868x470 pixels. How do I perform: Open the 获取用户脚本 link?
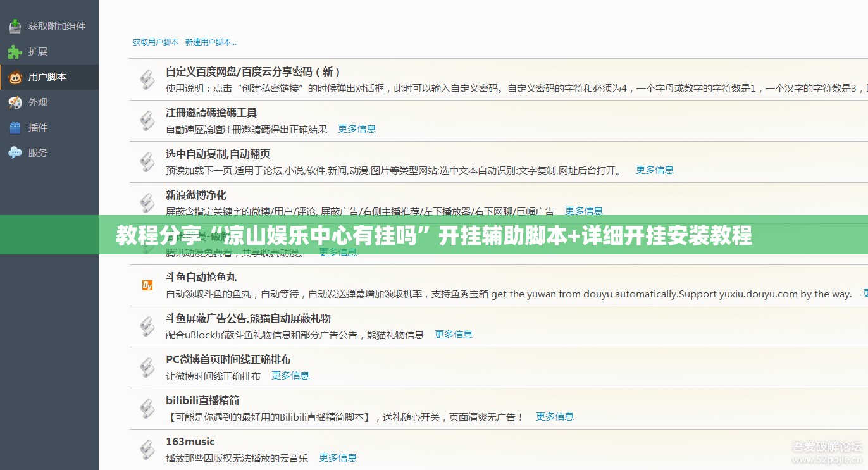156,42
